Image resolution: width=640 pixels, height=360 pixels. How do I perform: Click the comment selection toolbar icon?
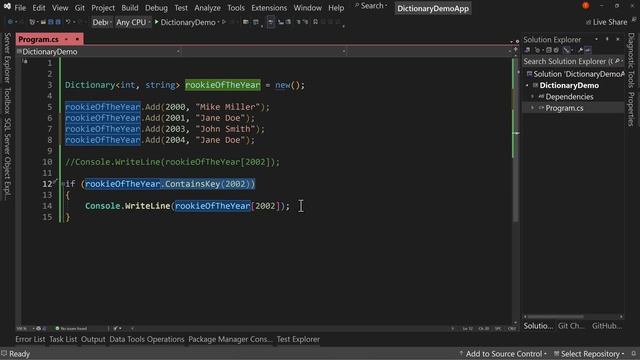298,22
